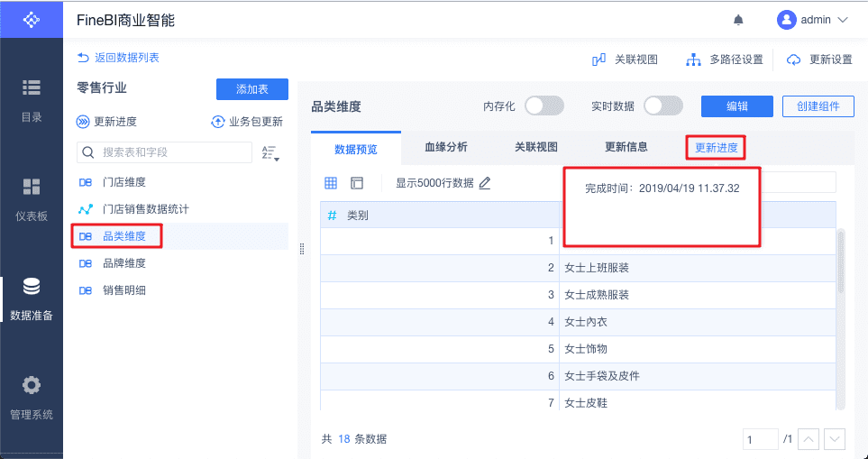The width and height of the screenshot is (868, 459).
Task: Open the 目录 directory sidebar icon
Action: [x=32, y=87]
